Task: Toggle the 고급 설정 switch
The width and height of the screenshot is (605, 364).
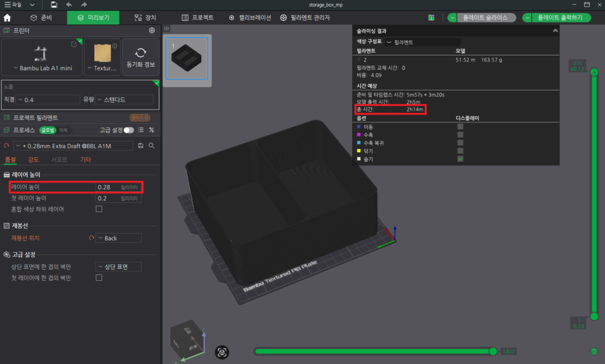Action: pyautogui.click(x=128, y=130)
